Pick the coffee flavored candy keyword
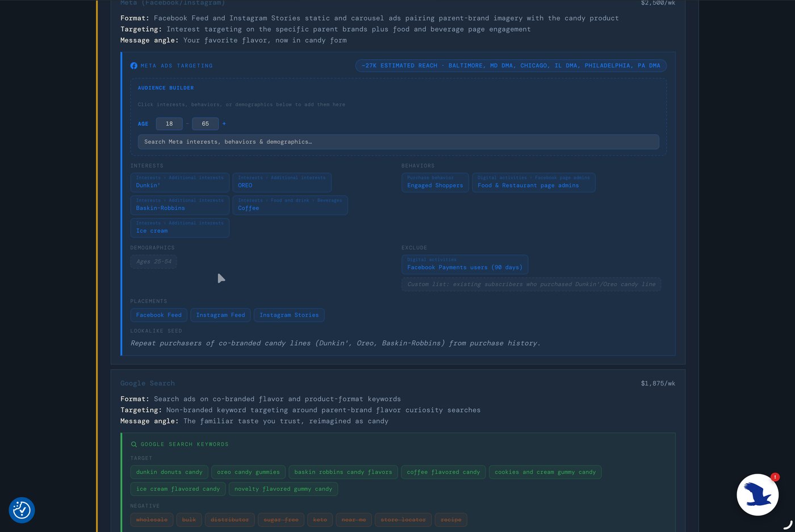The image size is (795, 532). (443, 472)
